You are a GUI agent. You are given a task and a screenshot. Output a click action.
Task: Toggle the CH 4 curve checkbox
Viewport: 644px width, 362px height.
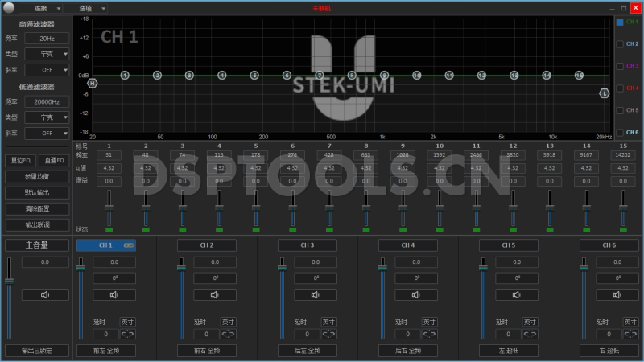pos(620,88)
